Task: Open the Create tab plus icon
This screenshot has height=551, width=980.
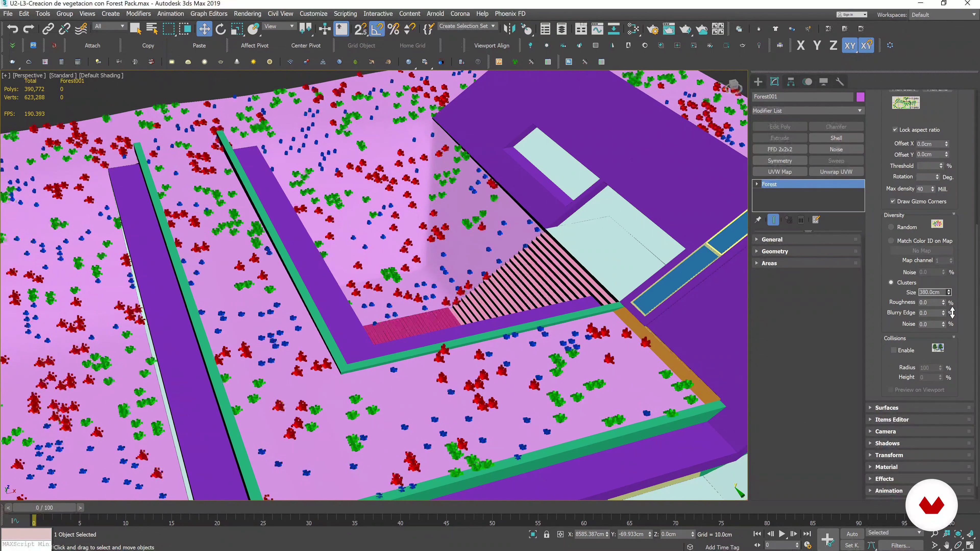Action: tap(758, 82)
